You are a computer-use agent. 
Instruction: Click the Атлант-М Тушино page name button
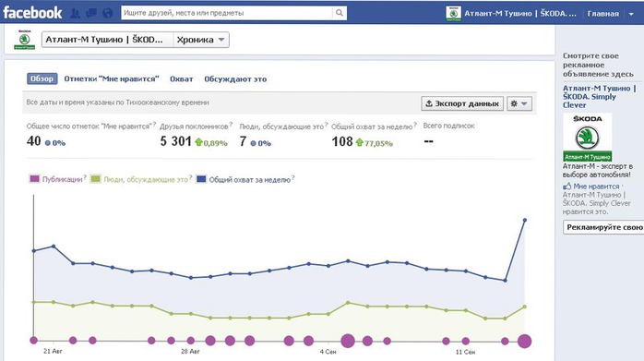(107, 40)
